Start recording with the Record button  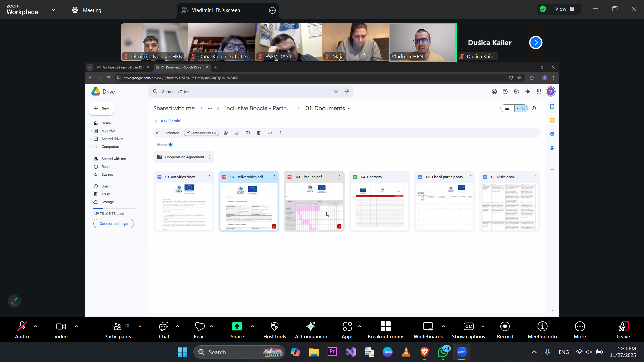pyautogui.click(x=505, y=327)
